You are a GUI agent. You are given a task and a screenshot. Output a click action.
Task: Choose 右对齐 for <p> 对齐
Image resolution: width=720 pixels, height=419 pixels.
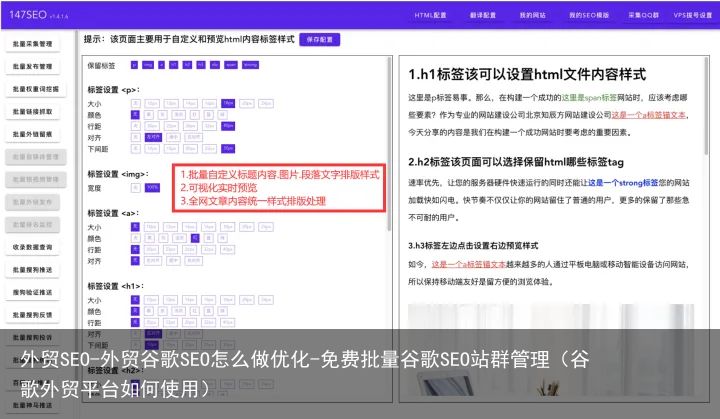pos(193,137)
